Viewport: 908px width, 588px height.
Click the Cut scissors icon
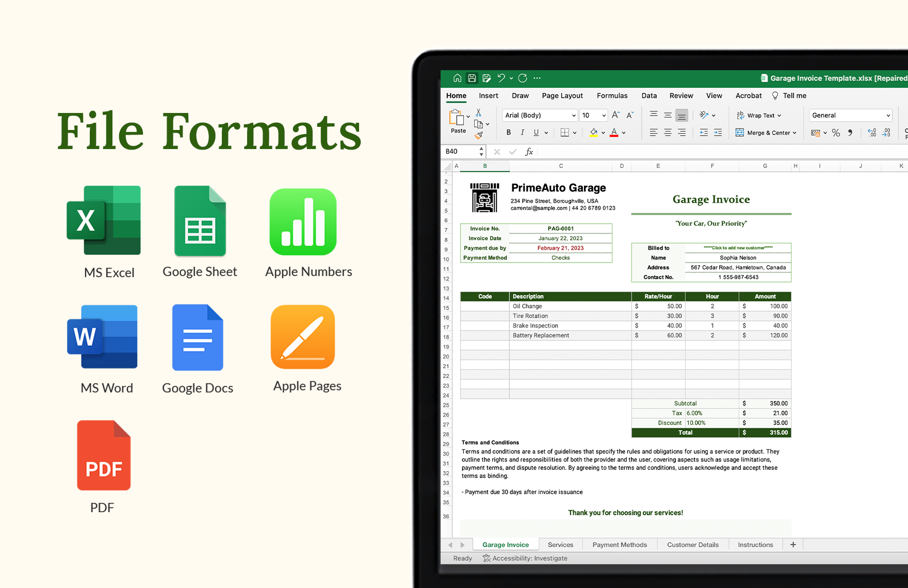[479, 112]
